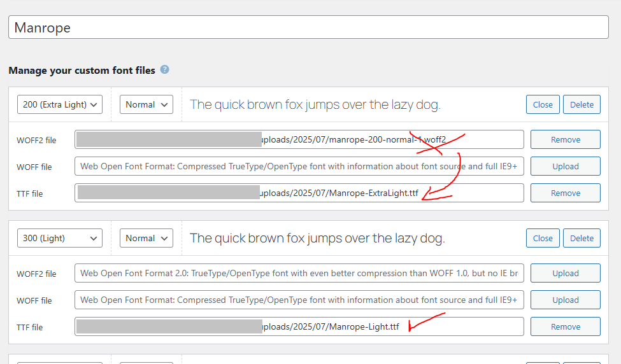Open the 300 (Light) weight dropdown
The width and height of the screenshot is (621, 364).
pyautogui.click(x=60, y=238)
